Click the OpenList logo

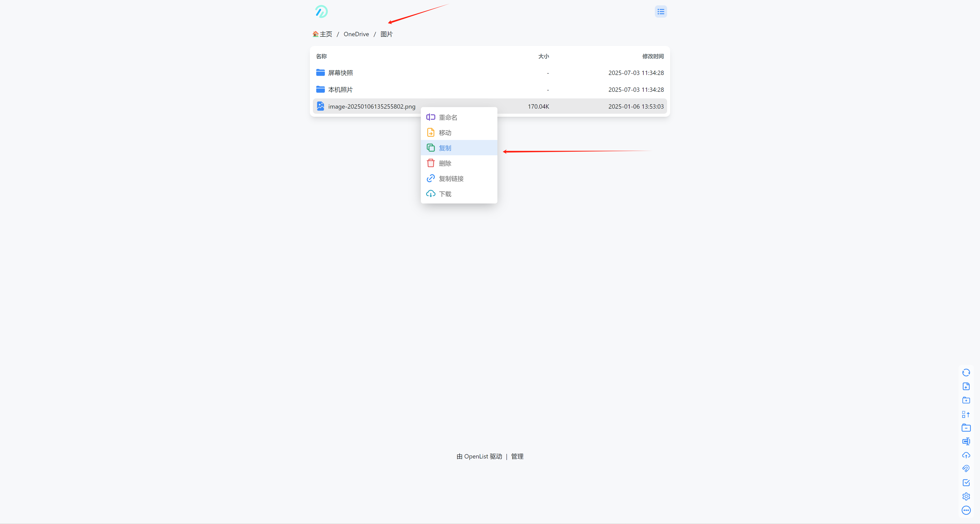[321, 11]
